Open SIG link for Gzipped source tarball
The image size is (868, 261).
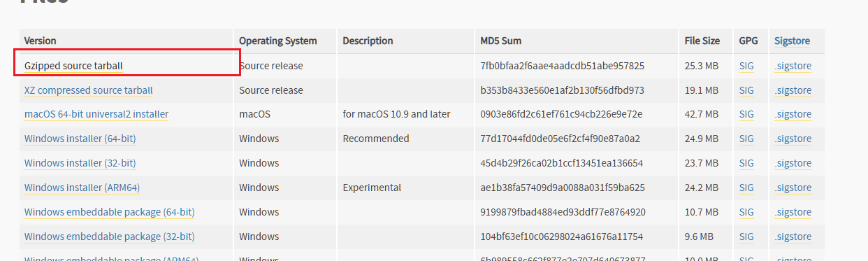(x=746, y=66)
